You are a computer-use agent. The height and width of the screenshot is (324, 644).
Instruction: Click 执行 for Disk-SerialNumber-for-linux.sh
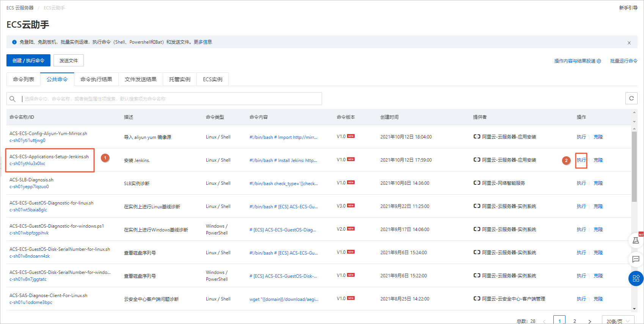coord(581,253)
